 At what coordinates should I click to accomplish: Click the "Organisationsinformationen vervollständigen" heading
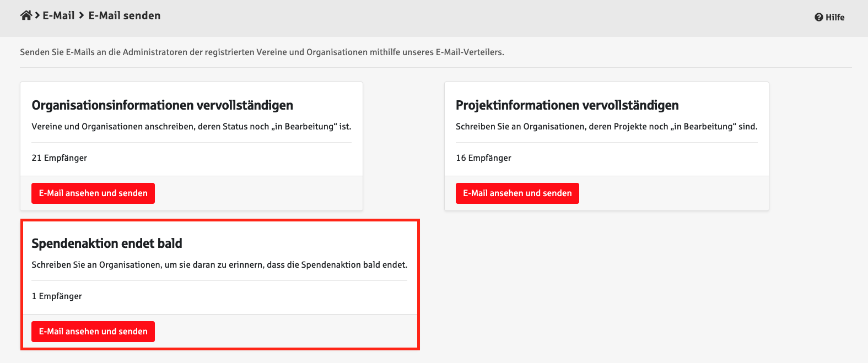(162, 105)
